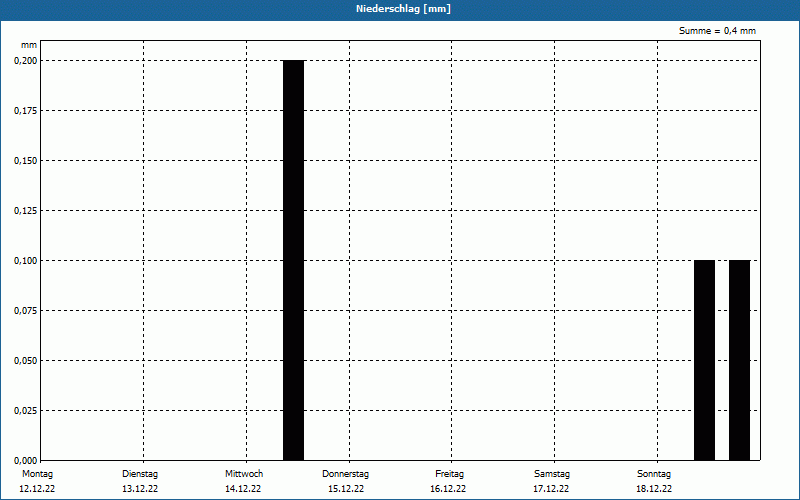Click the date 13.12.22

140,489
